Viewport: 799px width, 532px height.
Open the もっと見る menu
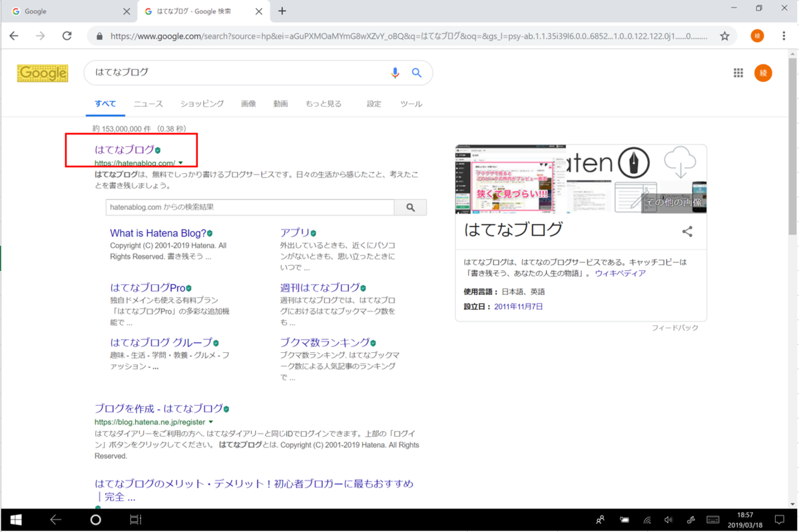323,104
